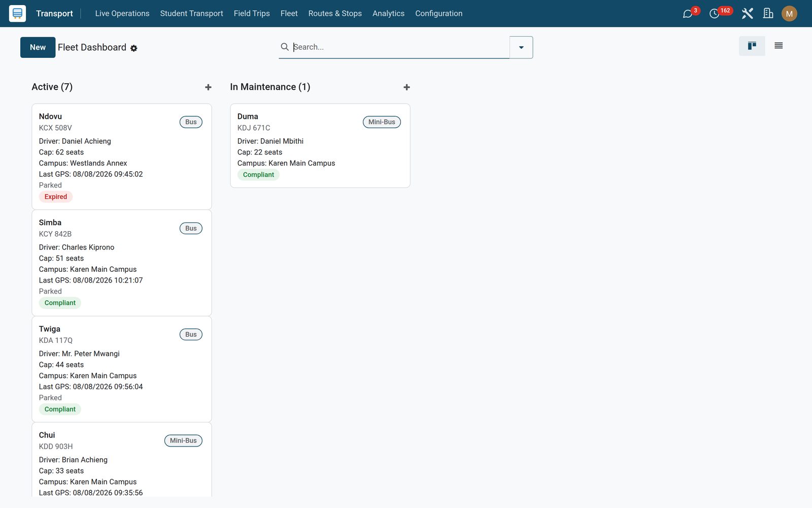Click plate number KCY 842B
Image resolution: width=812 pixels, height=508 pixels.
pos(55,234)
